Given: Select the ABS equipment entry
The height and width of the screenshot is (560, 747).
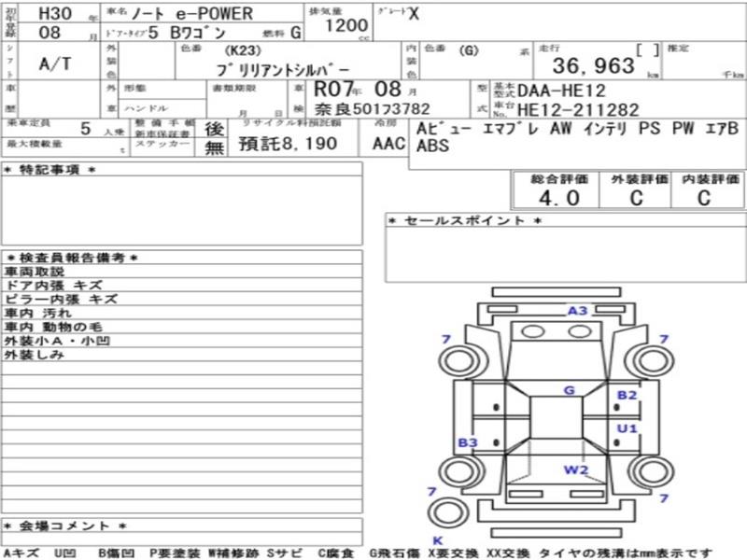Looking at the screenshot, I should point(432,146).
